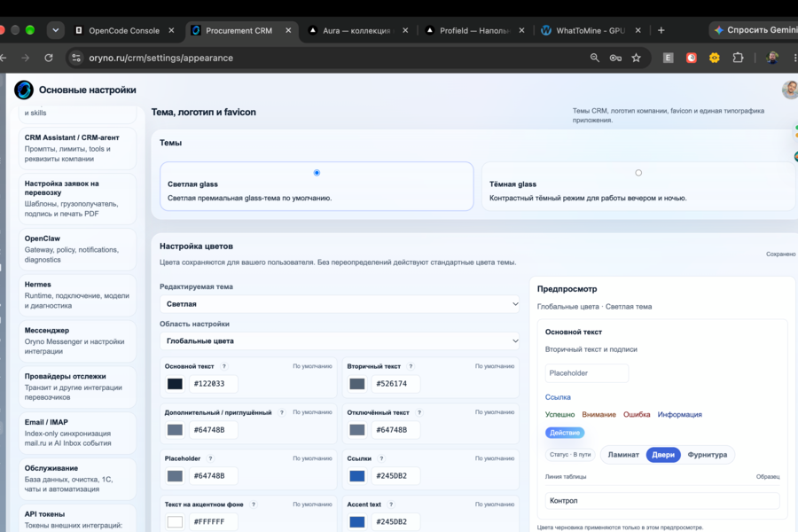Screen dimensions: 798x532
Task: Select the Светлая glass theme radio
Action: click(317, 173)
